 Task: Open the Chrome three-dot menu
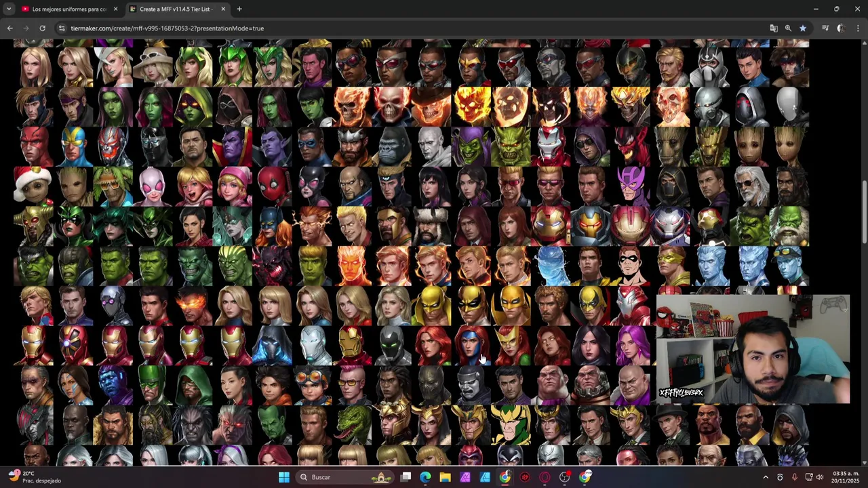pyautogui.click(x=858, y=28)
